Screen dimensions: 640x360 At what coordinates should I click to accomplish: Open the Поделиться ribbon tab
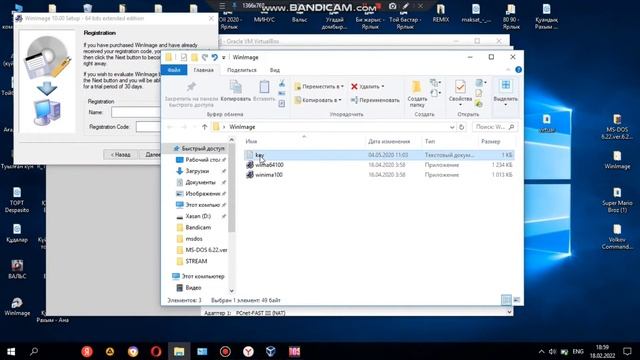[242, 70]
